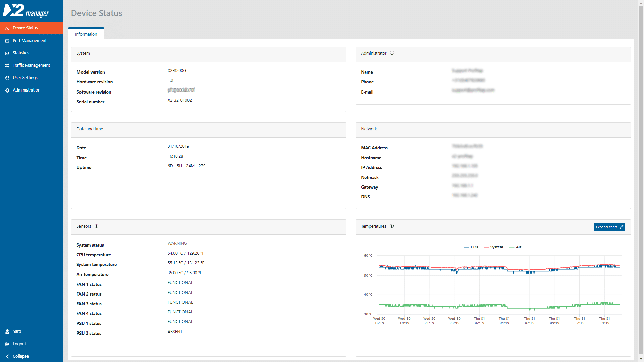The width and height of the screenshot is (644, 362).
Task: Open Traffic Management via its sidebar icon
Action: tap(7, 65)
